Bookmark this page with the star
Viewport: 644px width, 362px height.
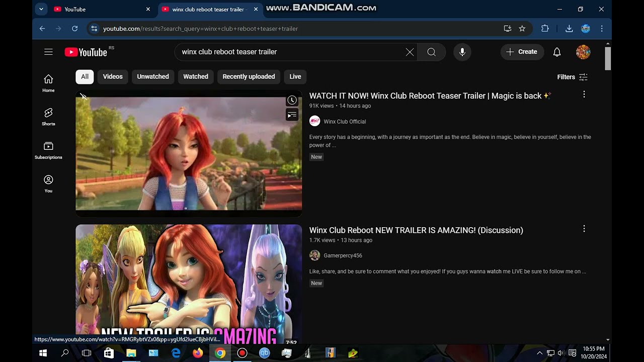click(522, 29)
